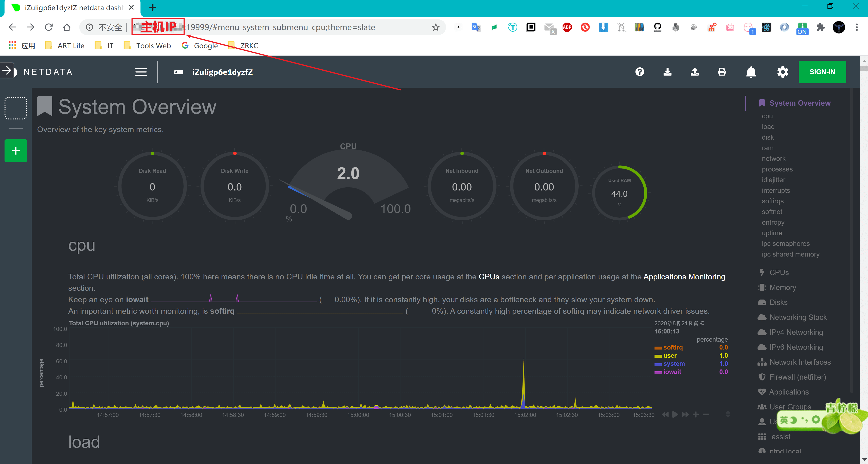Screen dimensions: 868x464
Task: Open the alarms bell icon
Action: pyautogui.click(x=751, y=72)
